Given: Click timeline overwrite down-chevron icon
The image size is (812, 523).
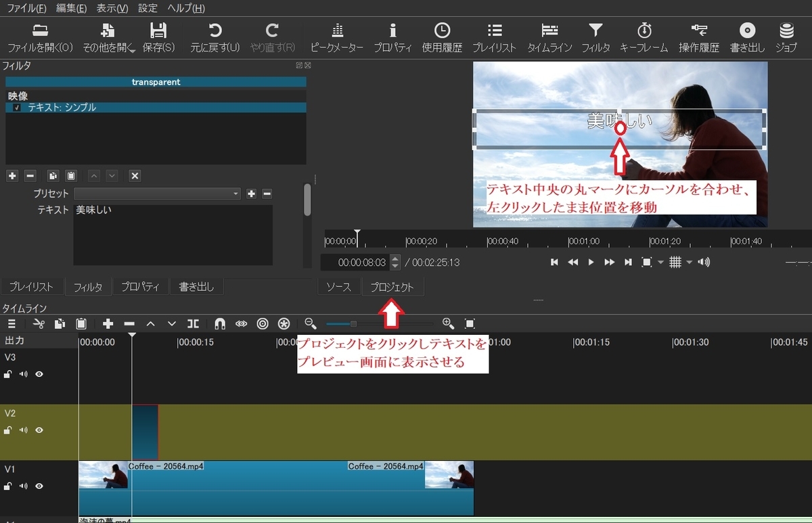Looking at the screenshot, I should 172,324.
